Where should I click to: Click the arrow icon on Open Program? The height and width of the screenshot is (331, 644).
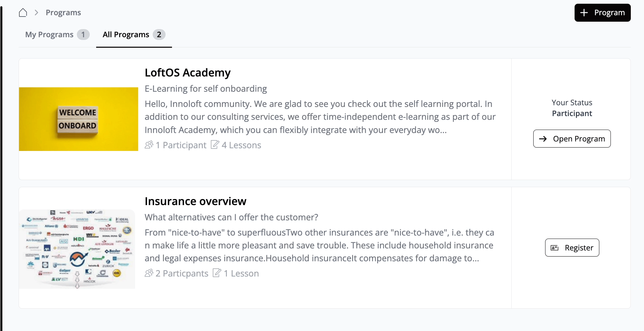(543, 139)
